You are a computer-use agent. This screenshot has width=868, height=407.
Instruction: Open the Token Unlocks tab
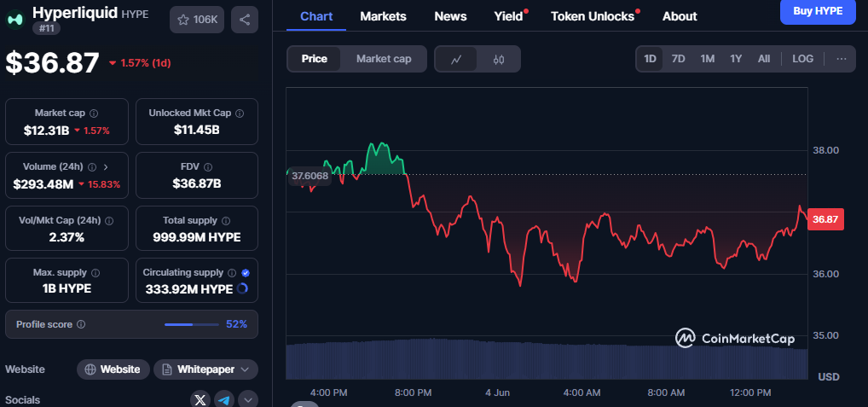coord(593,16)
